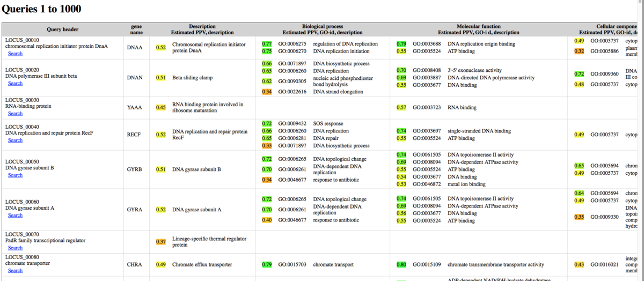Open the Search link under LOCUS_00020
Screen dimensions: 644x281
click(15, 83)
